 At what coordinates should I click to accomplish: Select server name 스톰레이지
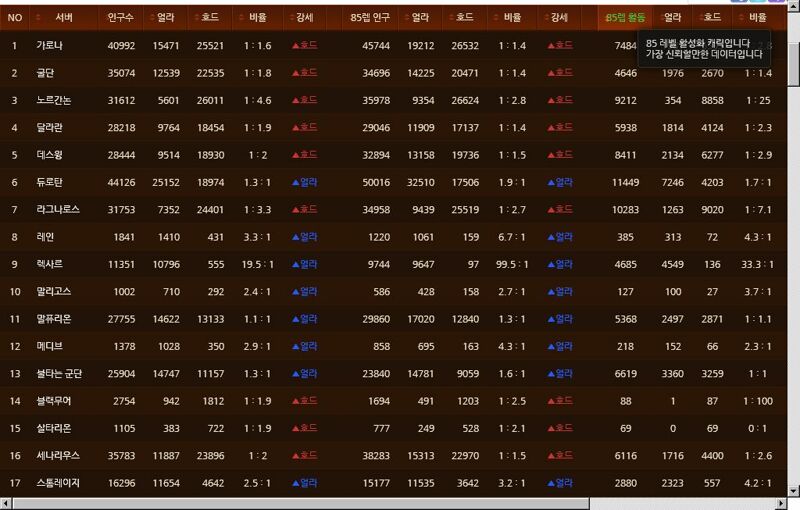coord(58,482)
